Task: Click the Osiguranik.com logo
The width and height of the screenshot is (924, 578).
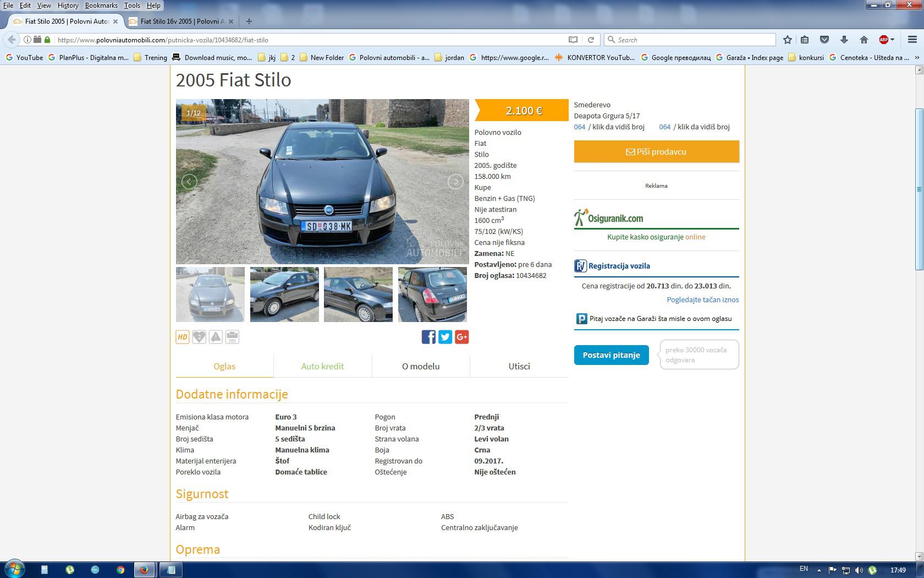Action: [609, 217]
